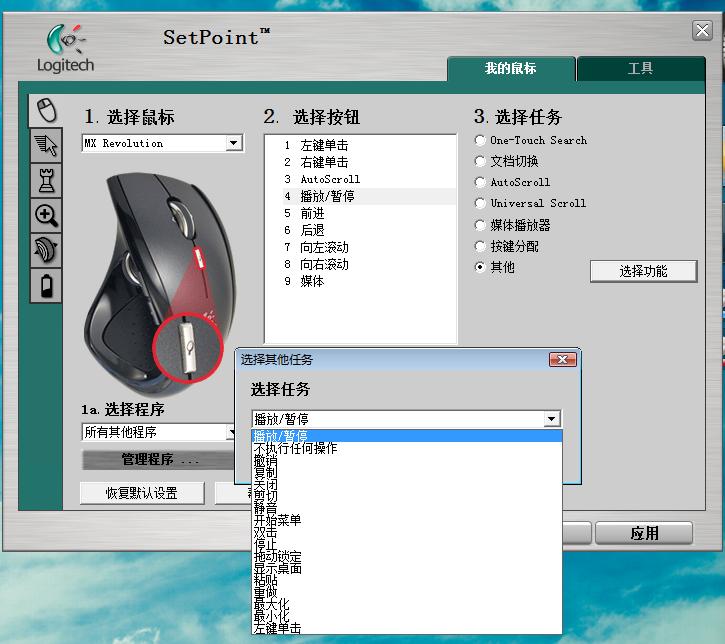Screen dimensions: 725x644
Task: Select button 3 AutoScroll in list
Action: (x=369, y=179)
